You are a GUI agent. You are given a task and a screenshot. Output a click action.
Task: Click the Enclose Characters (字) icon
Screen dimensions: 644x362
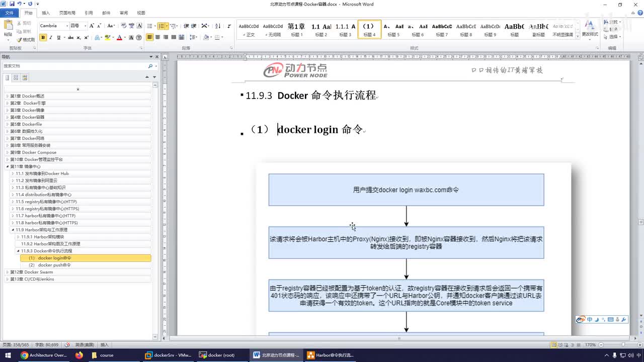[x=139, y=37]
